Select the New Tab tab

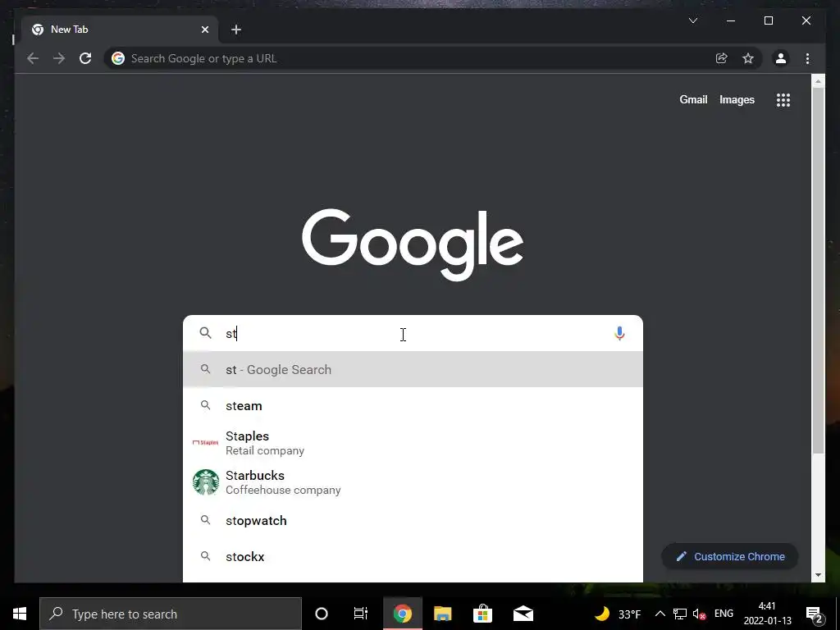[x=120, y=30]
